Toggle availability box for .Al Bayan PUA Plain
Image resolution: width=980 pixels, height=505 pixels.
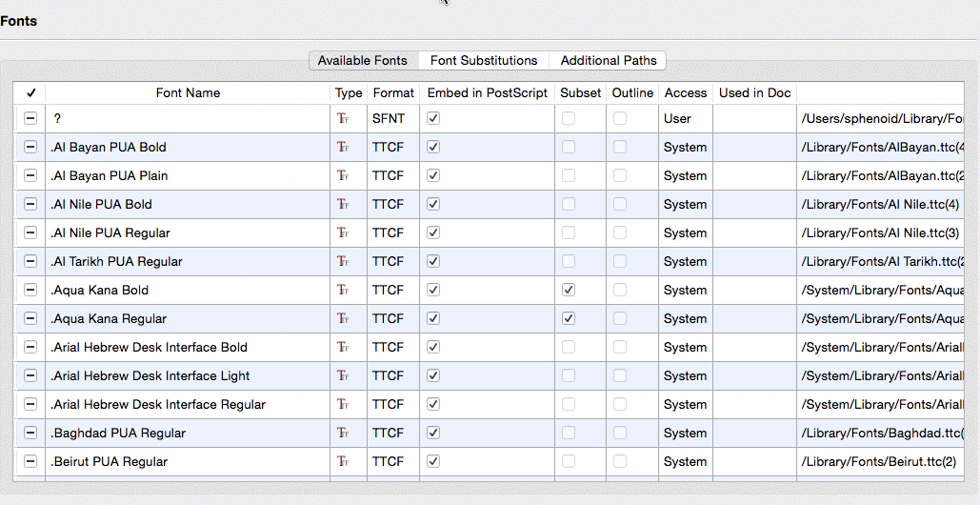(30, 176)
